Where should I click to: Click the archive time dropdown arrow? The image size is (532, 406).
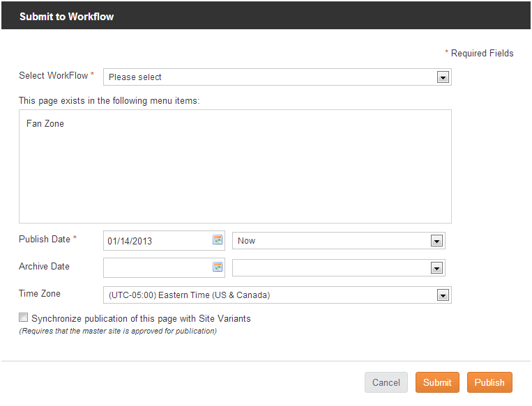click(x=436, y=268)
